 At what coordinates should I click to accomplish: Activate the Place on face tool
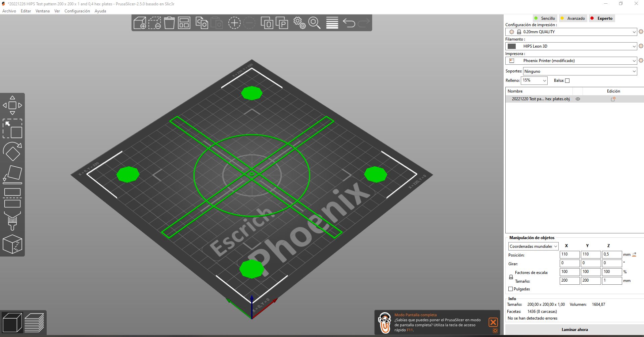[12, 174]
